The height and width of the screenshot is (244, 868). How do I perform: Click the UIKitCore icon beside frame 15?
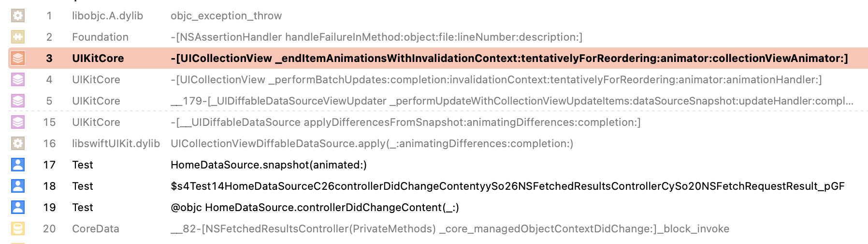[x=18, y=122]
